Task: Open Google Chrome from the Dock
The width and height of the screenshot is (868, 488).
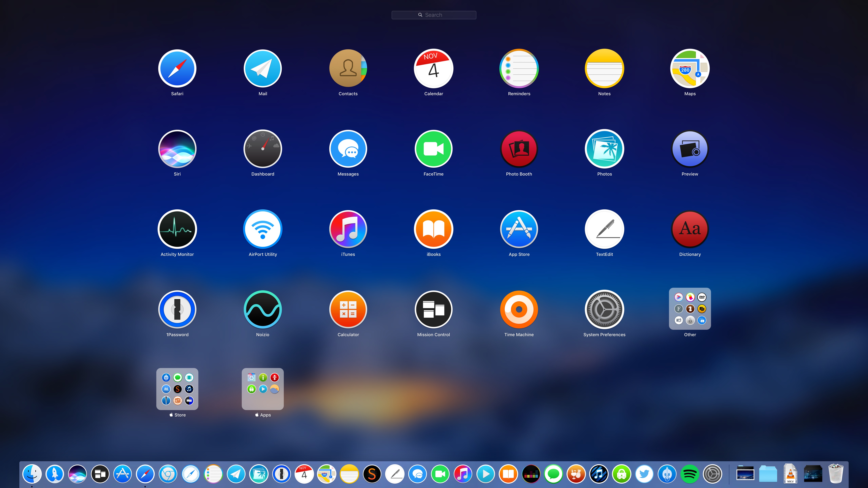Action: coord(168,474)
